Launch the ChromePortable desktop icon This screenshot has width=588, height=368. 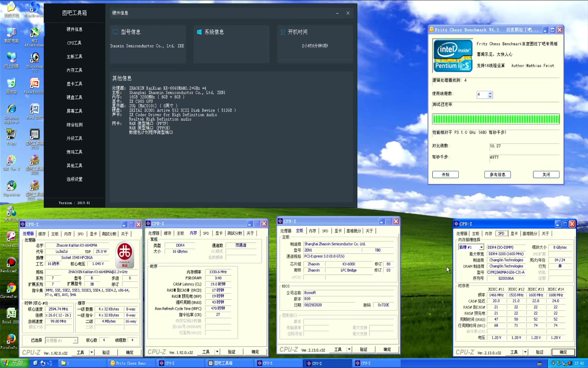pos(10,290)
